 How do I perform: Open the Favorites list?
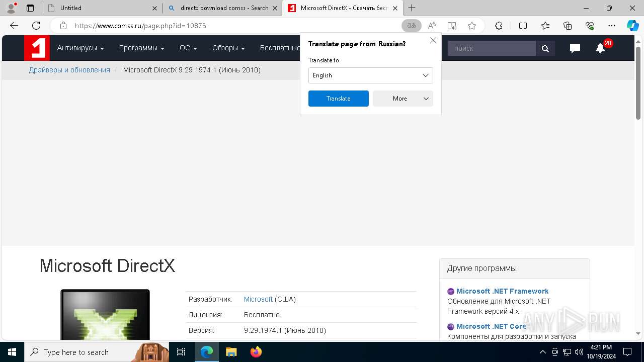545,26
